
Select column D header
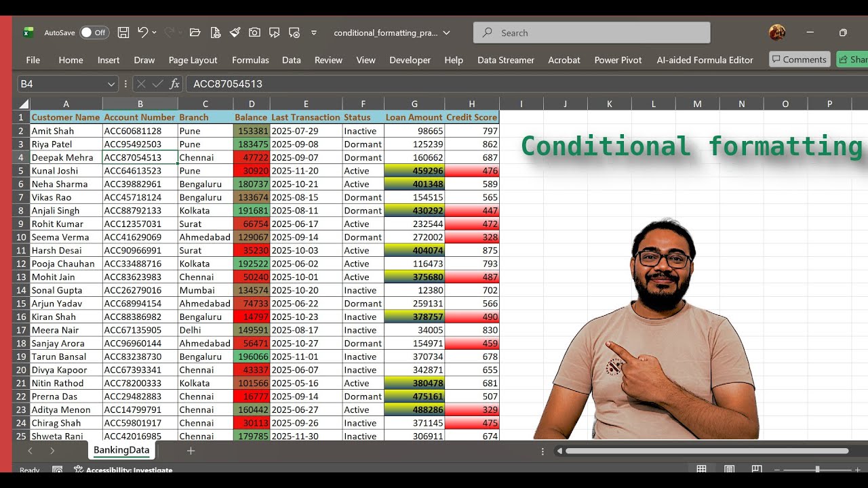tap(252, 104)
